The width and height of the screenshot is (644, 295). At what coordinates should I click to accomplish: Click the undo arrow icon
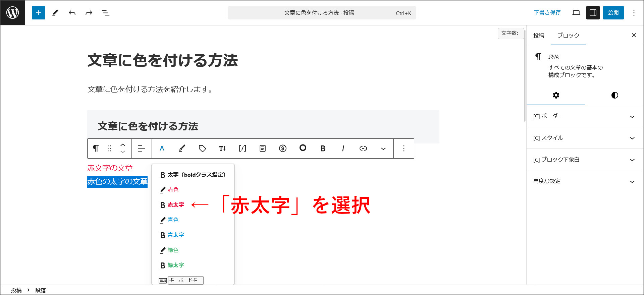click(72, 13)
